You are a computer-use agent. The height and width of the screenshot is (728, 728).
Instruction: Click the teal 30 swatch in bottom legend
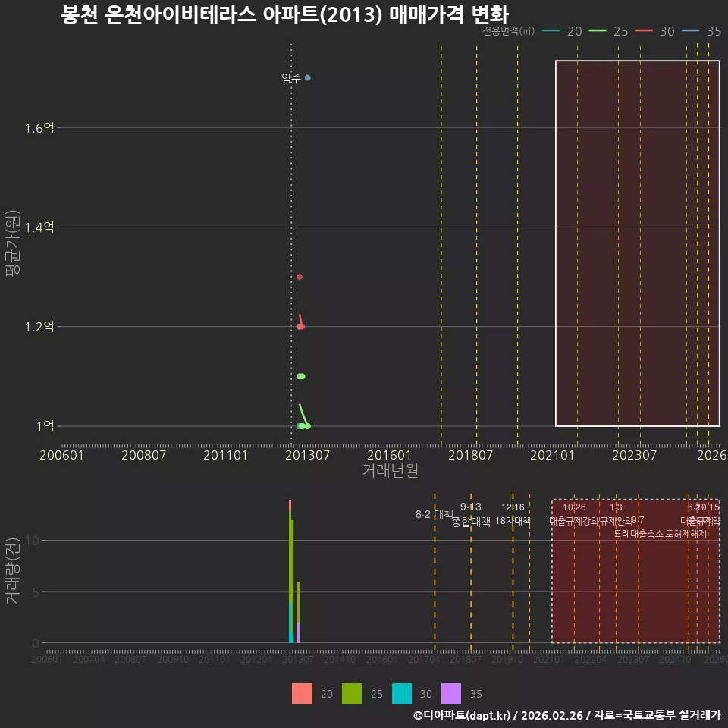pyautogui.click(x=402, y=694)
